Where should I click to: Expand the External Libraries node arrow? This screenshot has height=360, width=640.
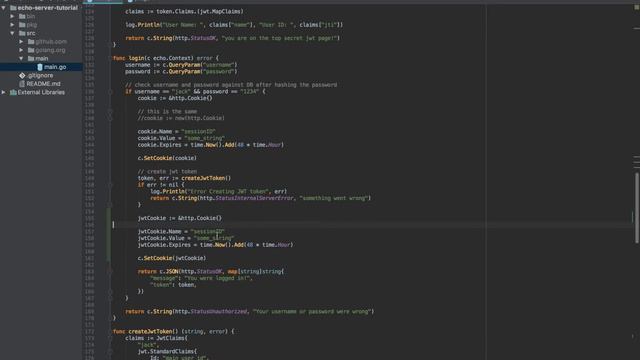click(4, 92)
